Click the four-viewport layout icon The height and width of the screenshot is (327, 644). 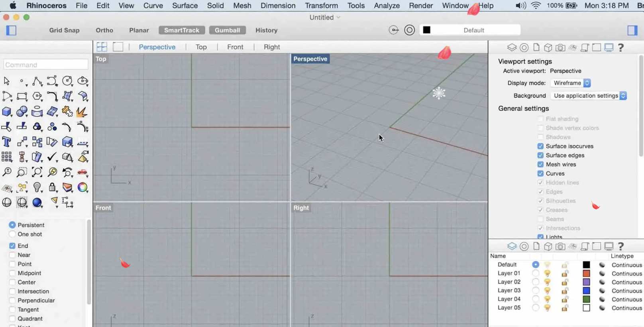[102, 47]
